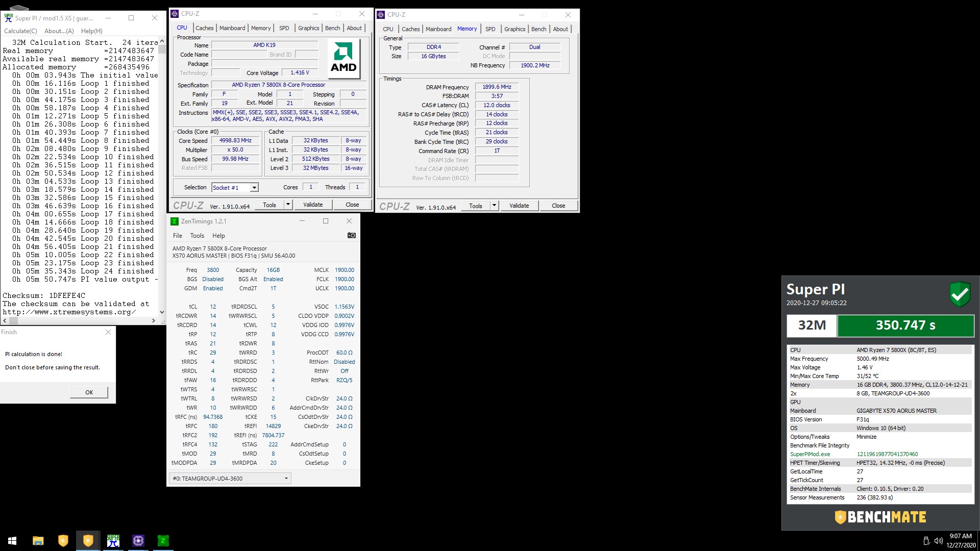Click the Super PI title bar icon

point(9,18)
